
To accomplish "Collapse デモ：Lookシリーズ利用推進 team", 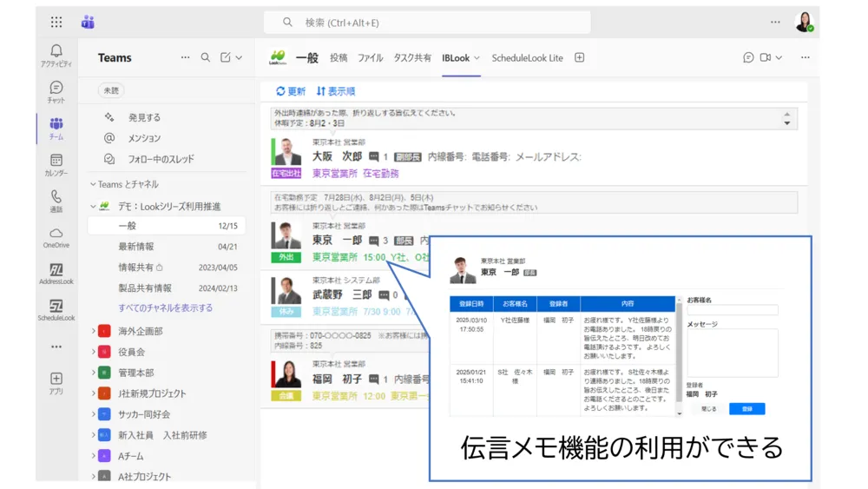I will (93, 207).
